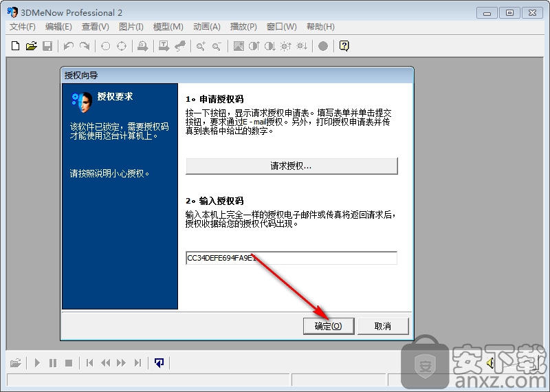Image resolution: width=550 pixels, height=392 pixels.
Task: Open the 帮助(H) menu
Action: 320,27
